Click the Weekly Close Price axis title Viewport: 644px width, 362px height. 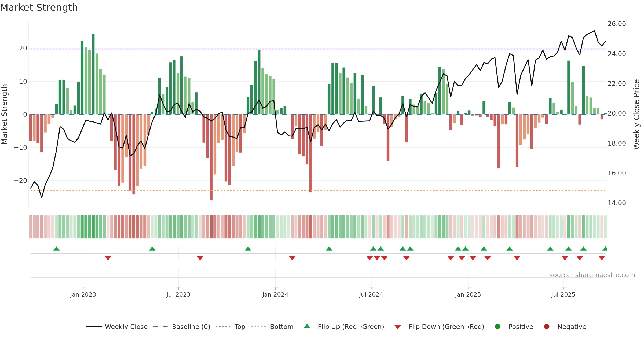[636, 114]
